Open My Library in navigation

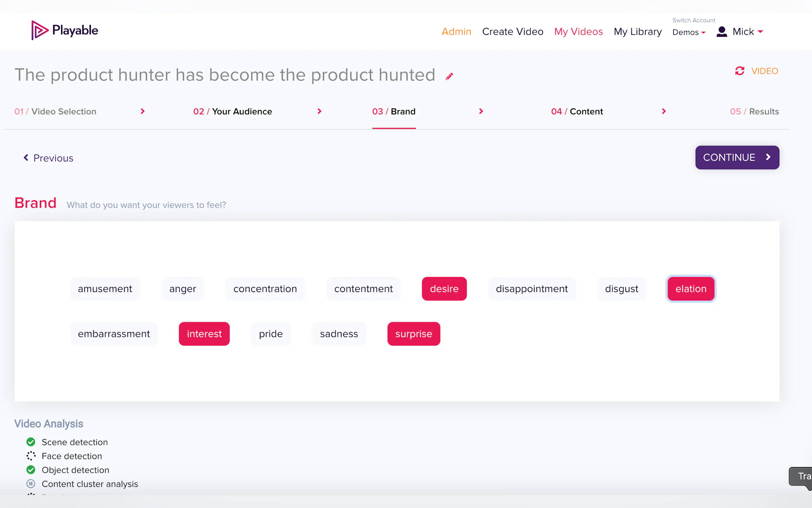coord(637,32)
